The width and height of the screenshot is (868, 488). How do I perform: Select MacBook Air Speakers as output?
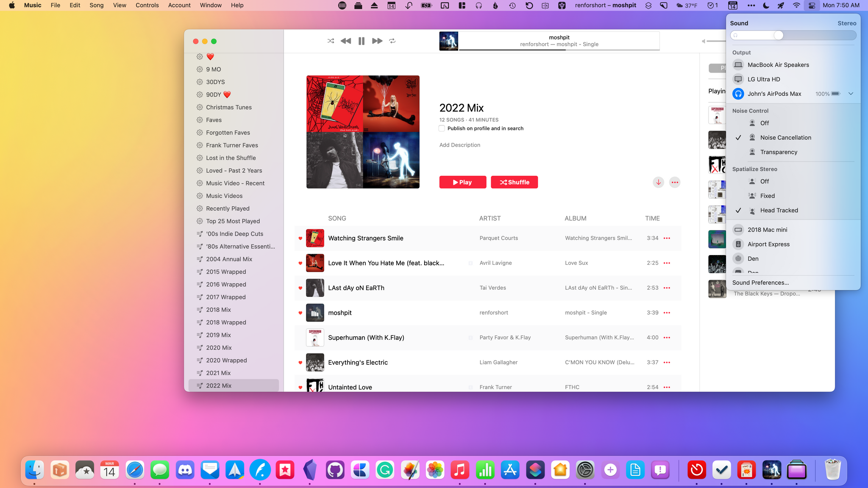tap(778, 64)
